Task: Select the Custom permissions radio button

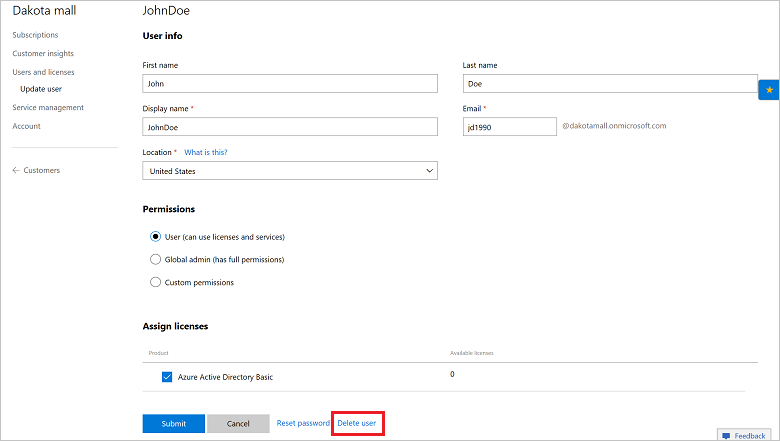Action: (155, 282)
